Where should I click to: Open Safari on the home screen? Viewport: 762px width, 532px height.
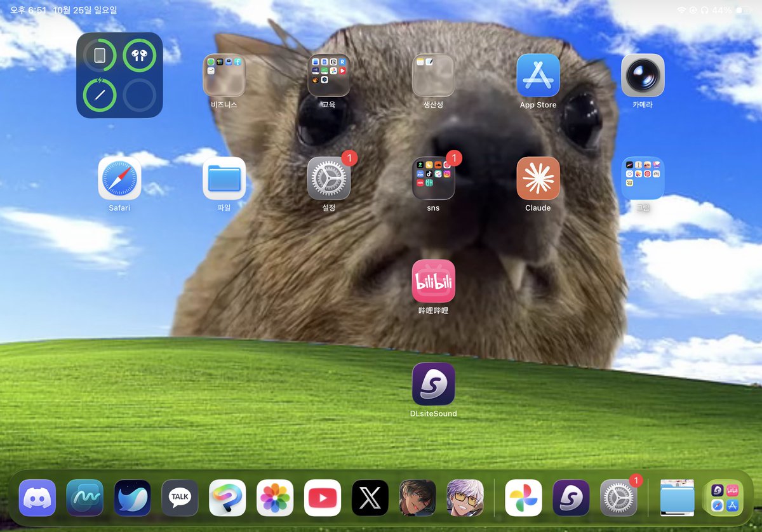pyautogui.click(x=119, y=178)
